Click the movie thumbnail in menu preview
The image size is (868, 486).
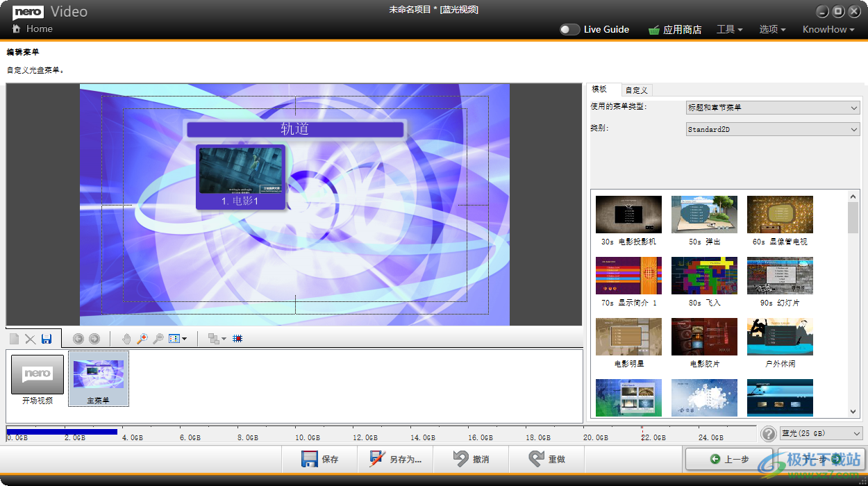click(x=240, y=171)
